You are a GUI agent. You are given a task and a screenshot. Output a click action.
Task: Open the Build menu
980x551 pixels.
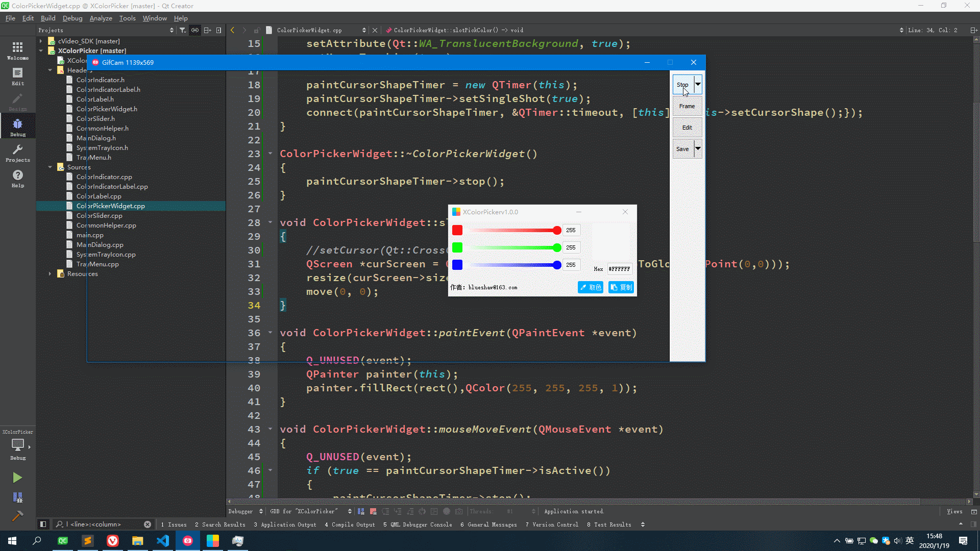coord(48,18)
